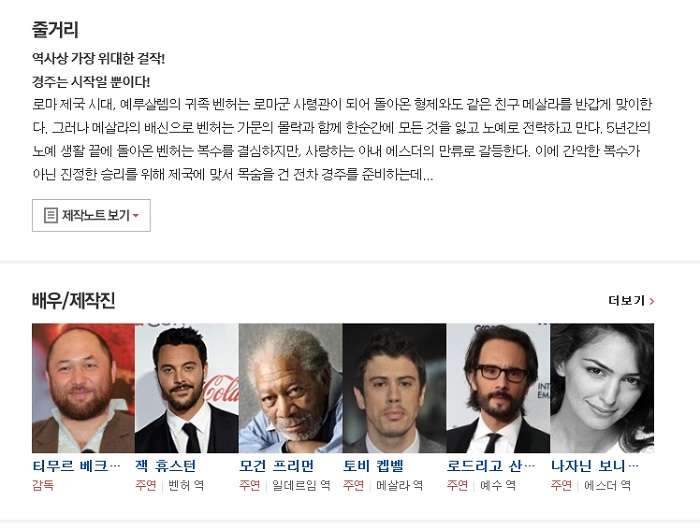700x529 pixels.
Task: Click 감독 role label under 티무르 베크
Action: click(43, 485)
